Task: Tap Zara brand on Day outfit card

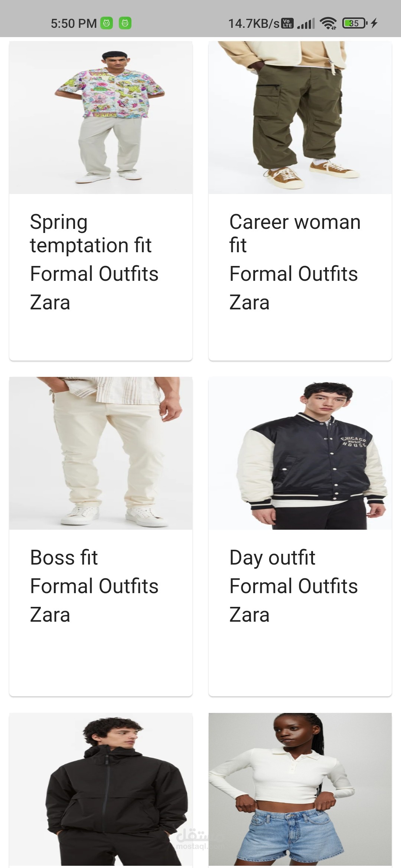Action: click(x=250, y=615)
